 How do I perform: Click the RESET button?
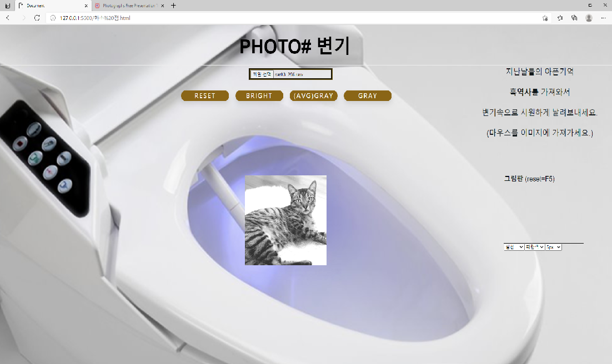[205, 95]
